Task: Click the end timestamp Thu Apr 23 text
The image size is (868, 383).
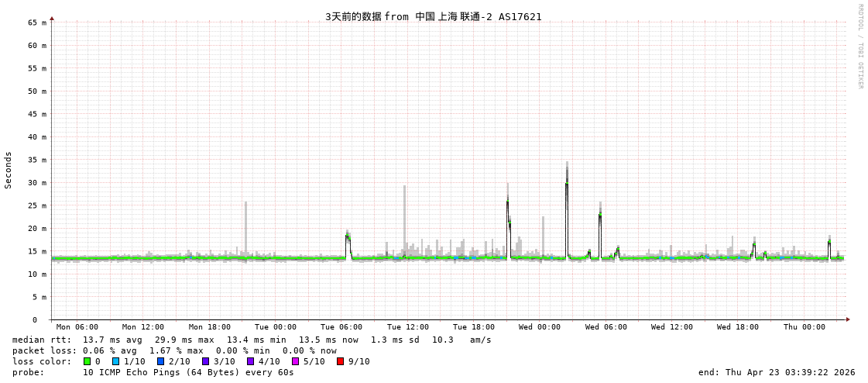Action: [x=777, y=372]
